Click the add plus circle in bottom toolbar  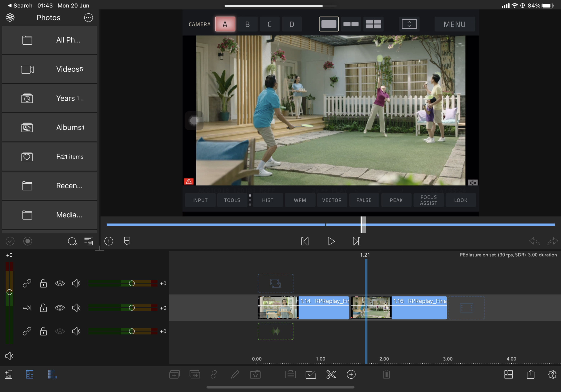click(x=351, y=374)
